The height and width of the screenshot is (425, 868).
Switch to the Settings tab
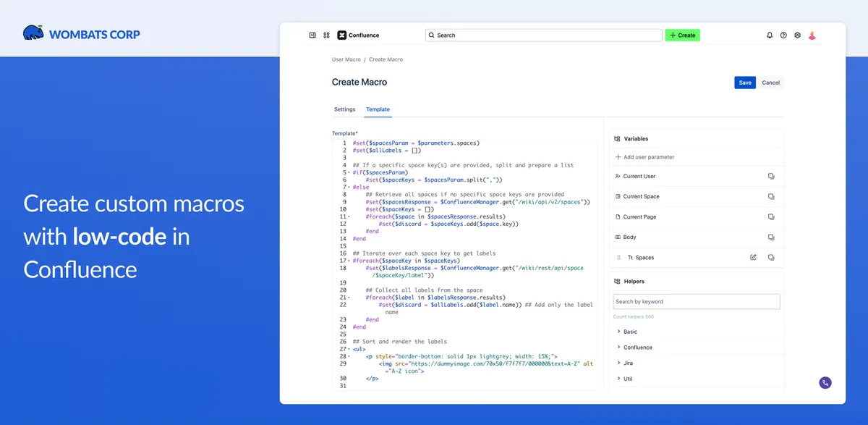pos(344,109)
